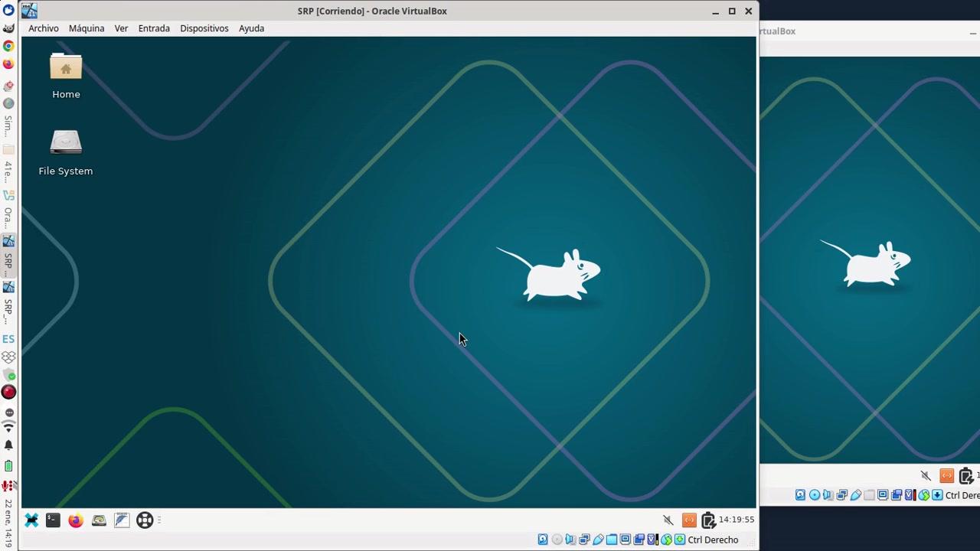
Task: Click the audio indicator in SRP status bar
Action: tap(570, 540)
